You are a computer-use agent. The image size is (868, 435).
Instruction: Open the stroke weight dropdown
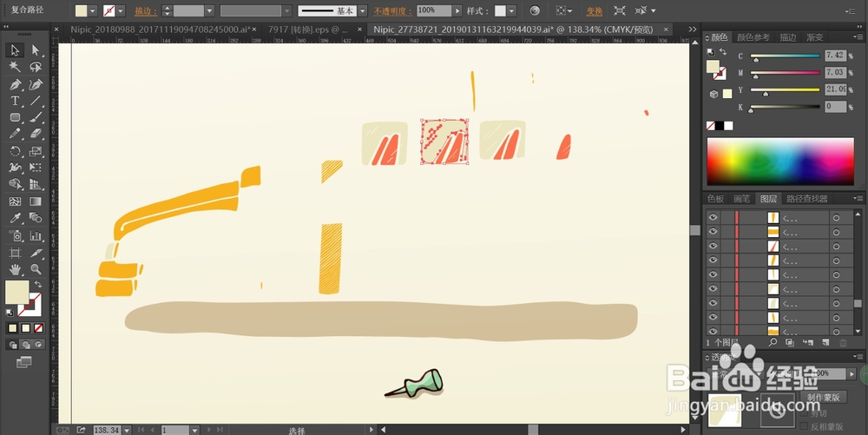(209, 10)
